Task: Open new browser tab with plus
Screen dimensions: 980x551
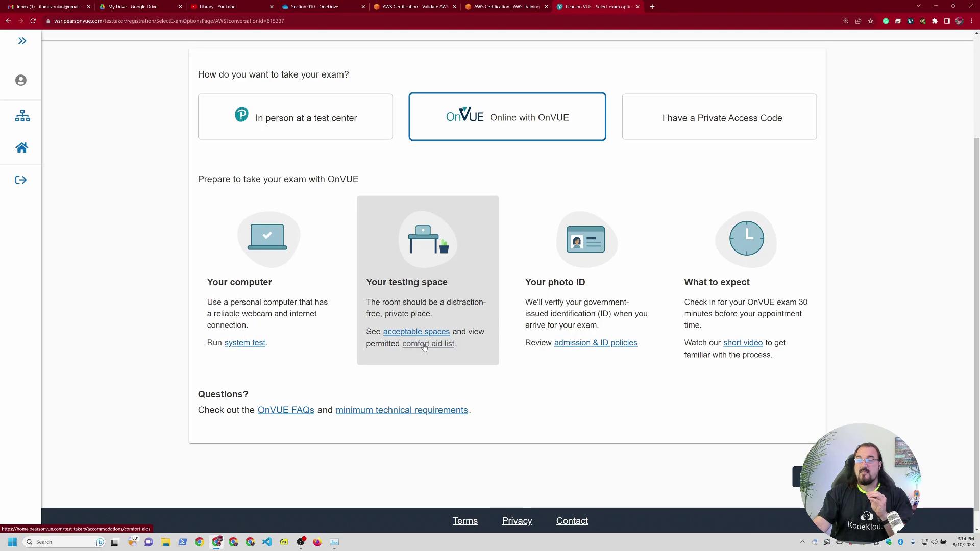Action: point(652,7)
